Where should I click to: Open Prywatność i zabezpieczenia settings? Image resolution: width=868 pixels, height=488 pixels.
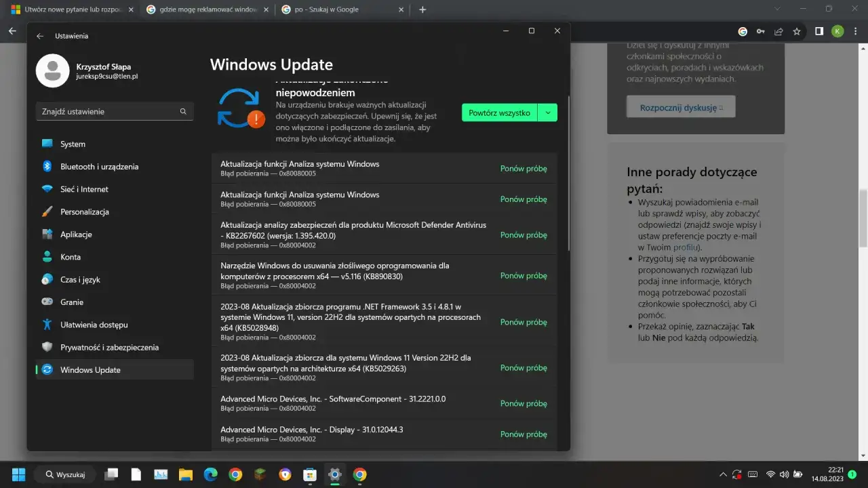pyautogui.click(x=115, y=347)
